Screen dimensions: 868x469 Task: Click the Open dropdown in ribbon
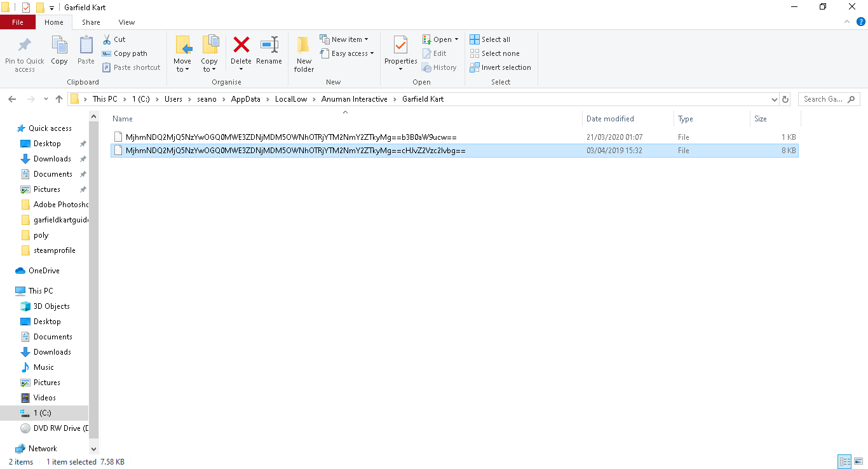coord(440,39)
